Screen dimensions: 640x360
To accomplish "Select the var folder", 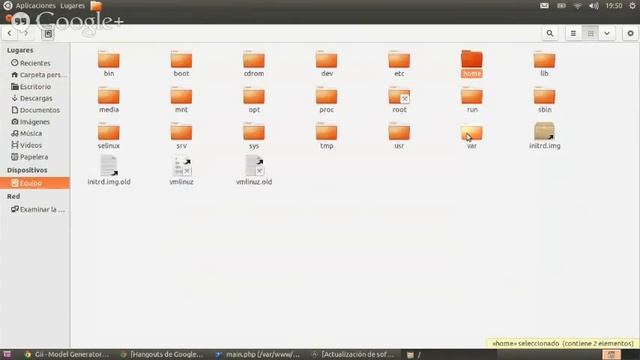I will (x=472, y=136).
